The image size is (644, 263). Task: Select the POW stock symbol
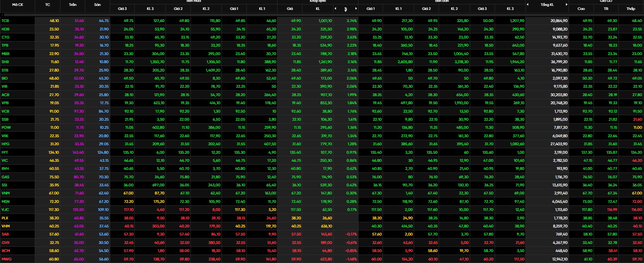click(x=5, y=127)
